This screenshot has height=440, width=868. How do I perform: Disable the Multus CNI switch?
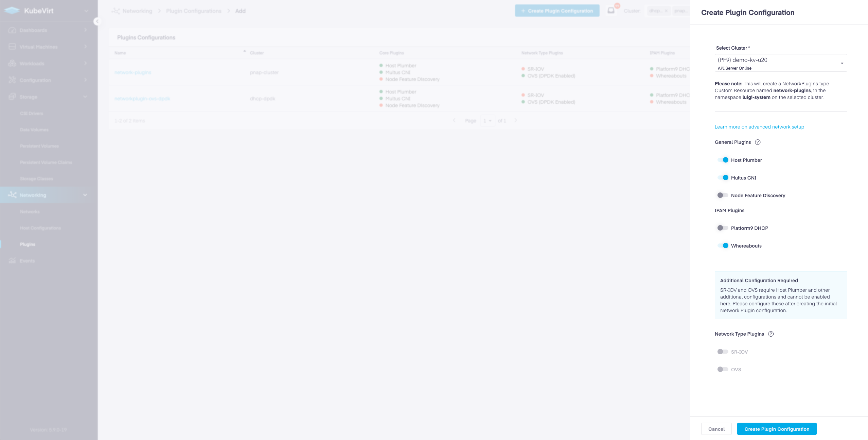click(723, 177)
